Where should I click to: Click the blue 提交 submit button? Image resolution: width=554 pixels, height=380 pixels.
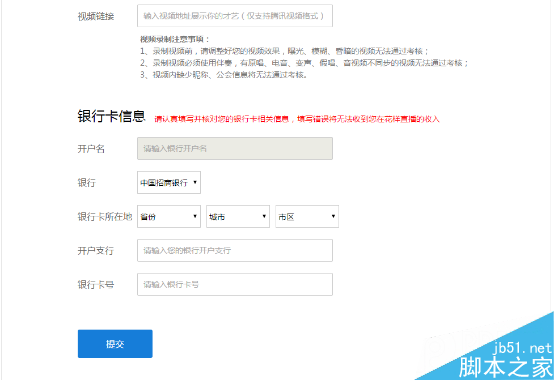[x=115, y=344]
